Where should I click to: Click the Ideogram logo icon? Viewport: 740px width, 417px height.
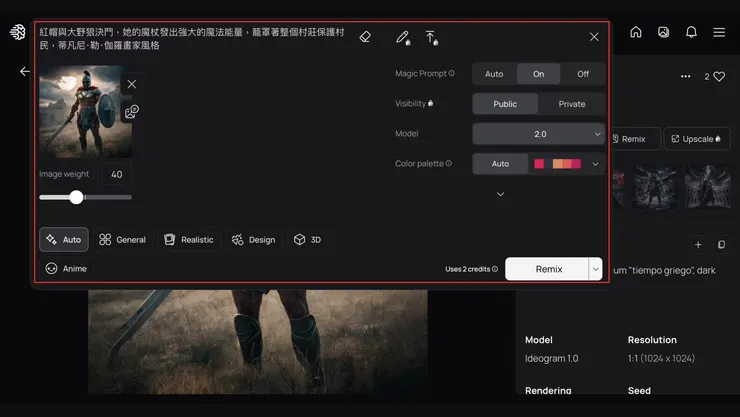[17, 32]
